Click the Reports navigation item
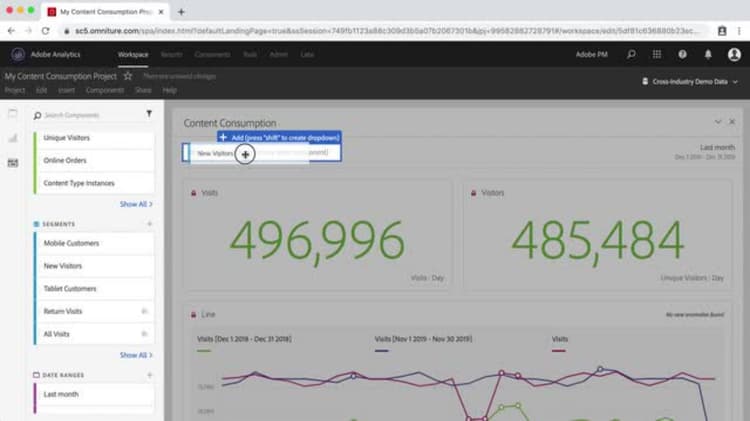 point(172,55)
